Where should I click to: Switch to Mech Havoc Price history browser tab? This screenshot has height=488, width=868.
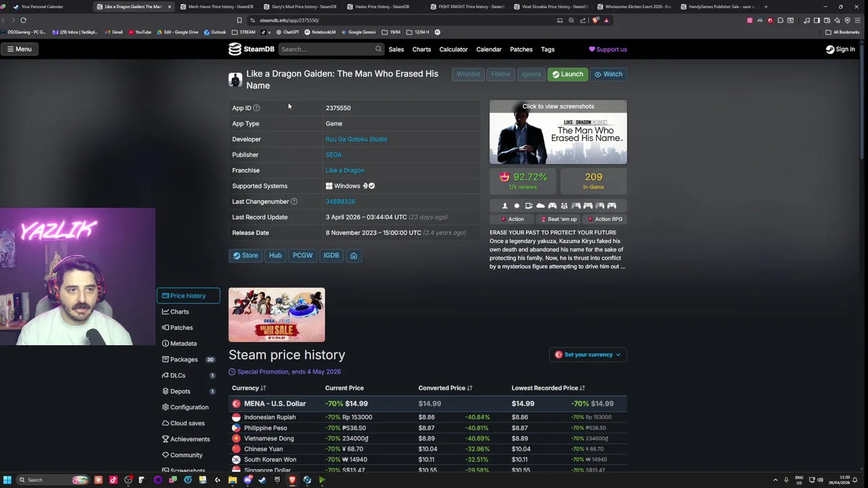pyautogui.click(x=217, y=7)
